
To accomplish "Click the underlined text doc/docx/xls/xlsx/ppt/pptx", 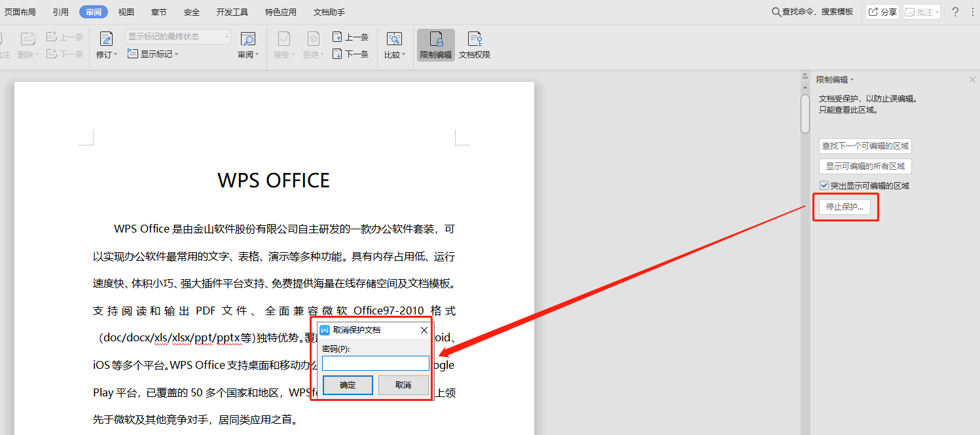I will pos(172,338).
